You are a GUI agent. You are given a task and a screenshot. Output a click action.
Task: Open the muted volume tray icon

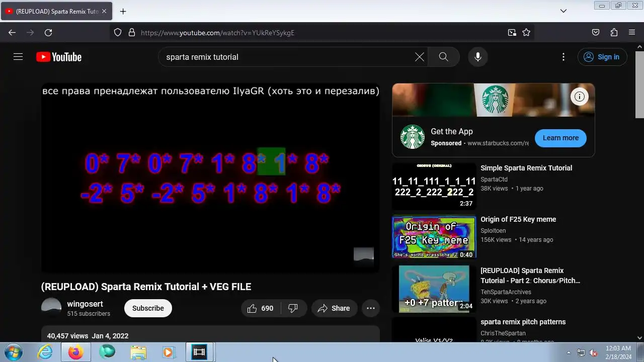[594, 352]
